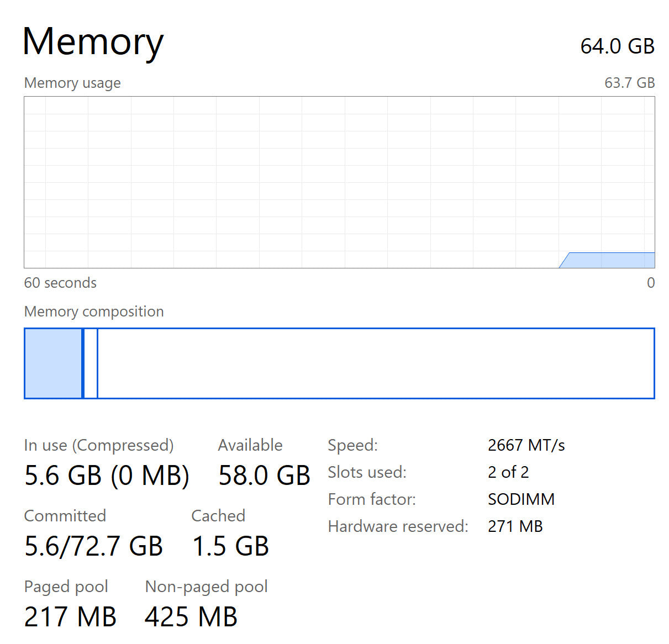Click the Cached 1.5 GB value
The height and width of the screenshot is (644, 669).
230,546
